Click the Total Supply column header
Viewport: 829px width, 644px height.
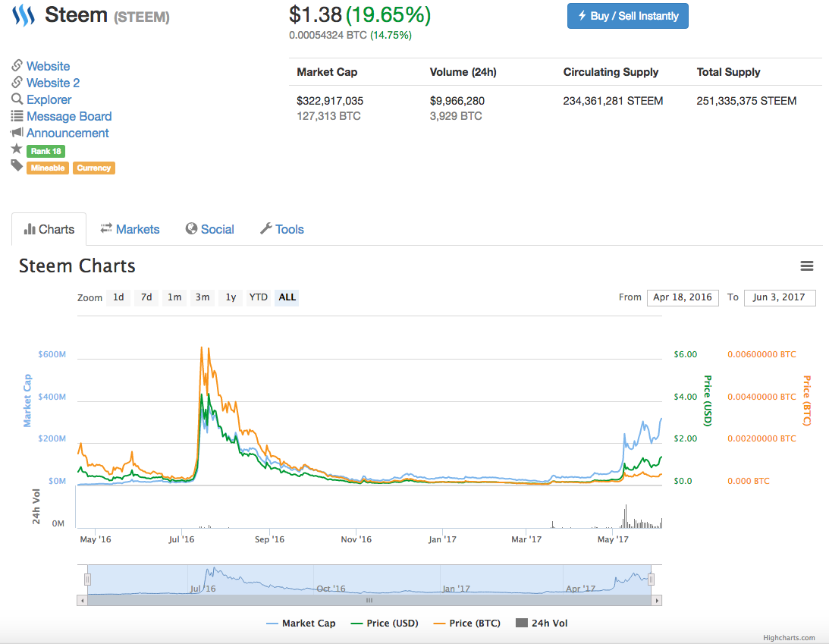(x=729, y=72)
